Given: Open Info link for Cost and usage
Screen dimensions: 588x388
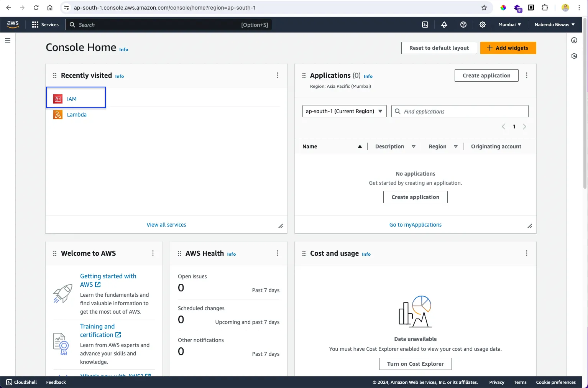Looking at the screenshot, I should pos(366,254).
